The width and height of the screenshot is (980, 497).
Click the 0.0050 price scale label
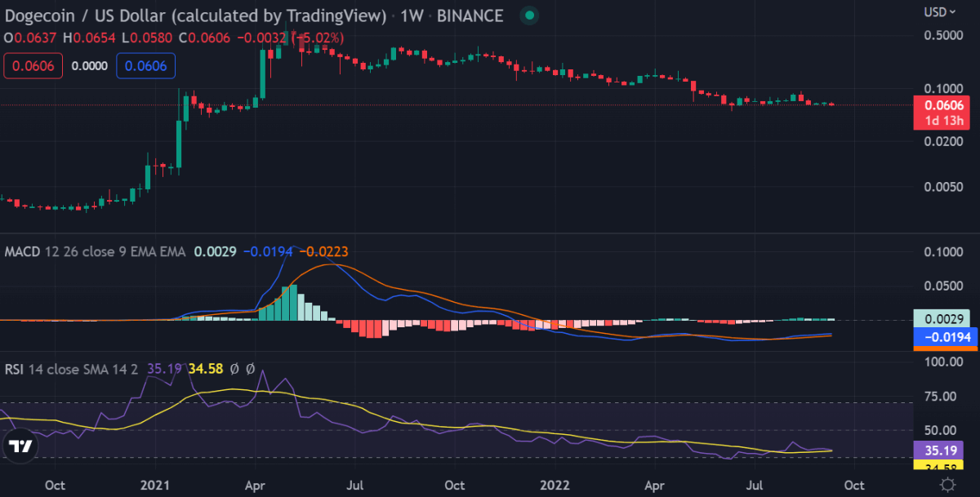(943, 187)
